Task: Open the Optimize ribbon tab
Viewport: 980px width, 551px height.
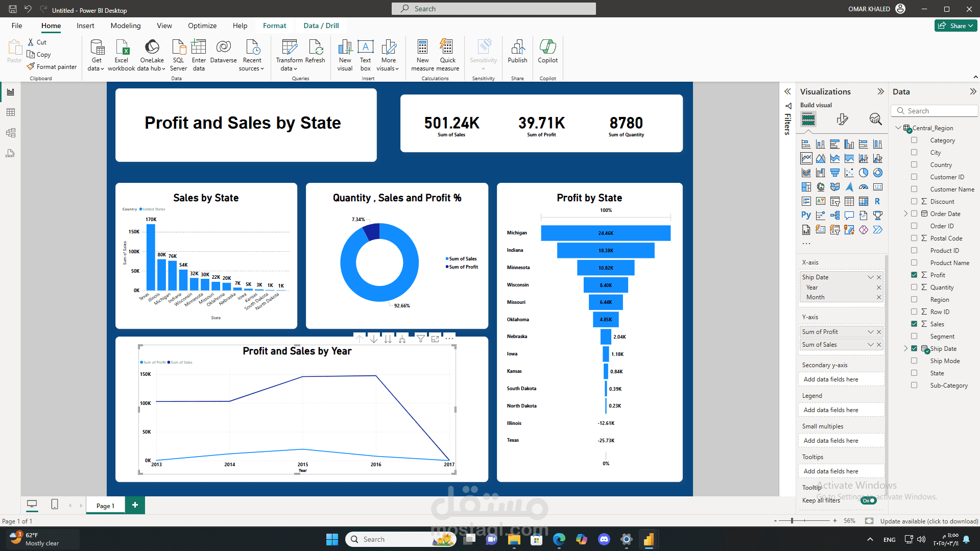Action: [202, 26]
